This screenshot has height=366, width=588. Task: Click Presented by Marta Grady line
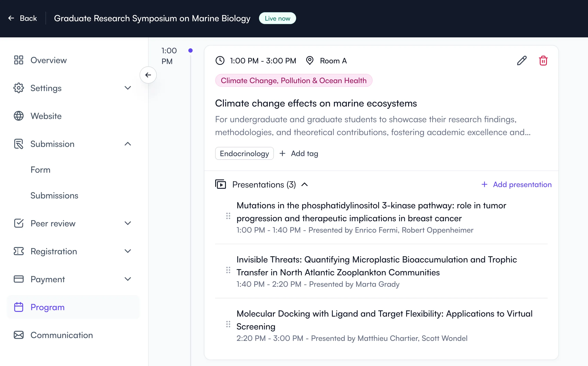318,284
